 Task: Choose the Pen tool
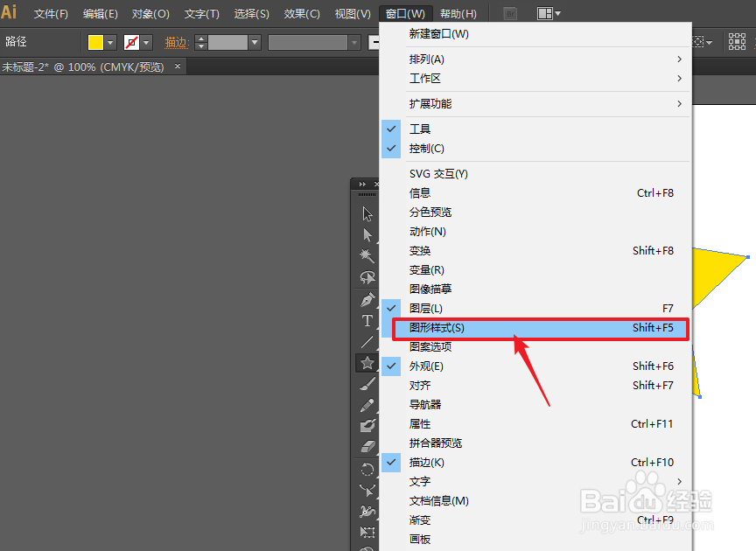click(367, 299)
